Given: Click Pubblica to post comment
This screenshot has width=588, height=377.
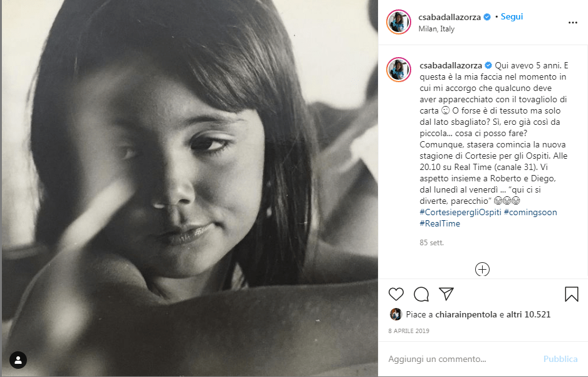Looking at the screenshot, I should [x=560, y=359].
